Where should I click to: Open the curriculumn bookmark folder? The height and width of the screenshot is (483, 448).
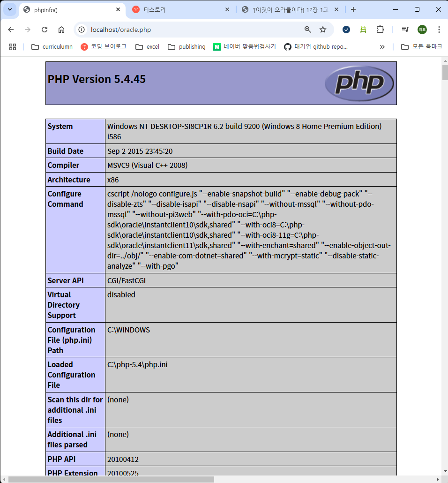coord(52,47)
